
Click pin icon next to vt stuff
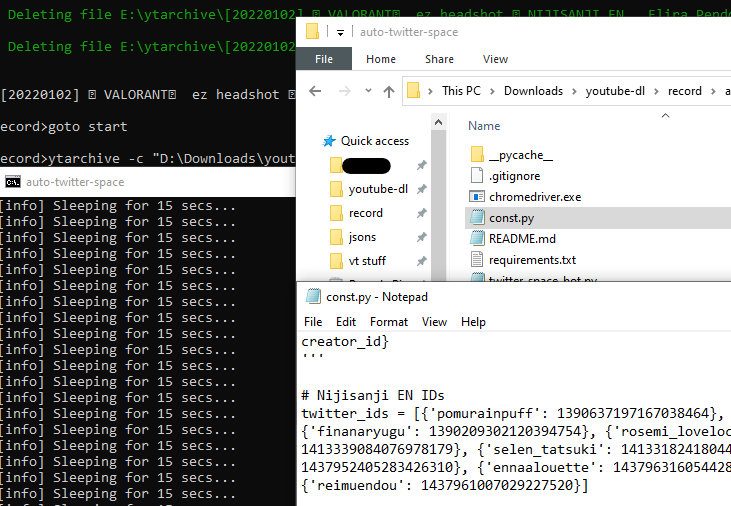[421, 261]
